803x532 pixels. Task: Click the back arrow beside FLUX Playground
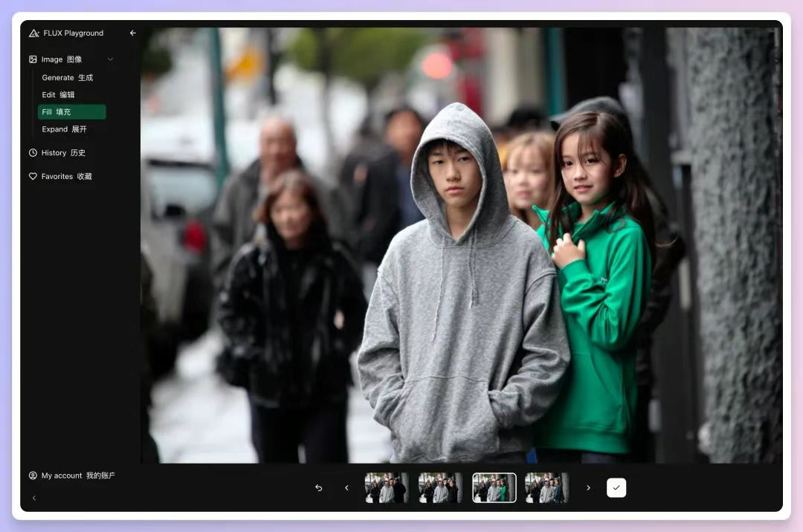(132, 33)
